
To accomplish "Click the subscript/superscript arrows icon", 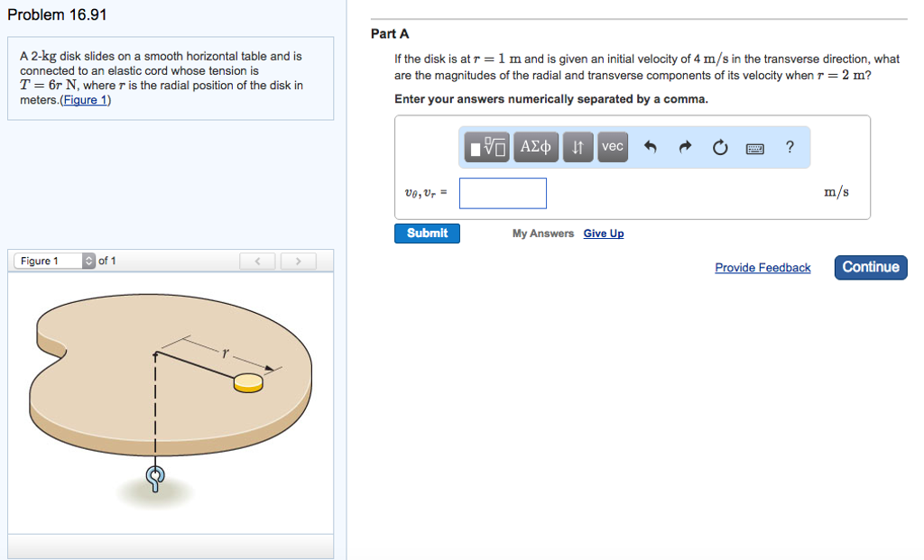I will point(577,147).
